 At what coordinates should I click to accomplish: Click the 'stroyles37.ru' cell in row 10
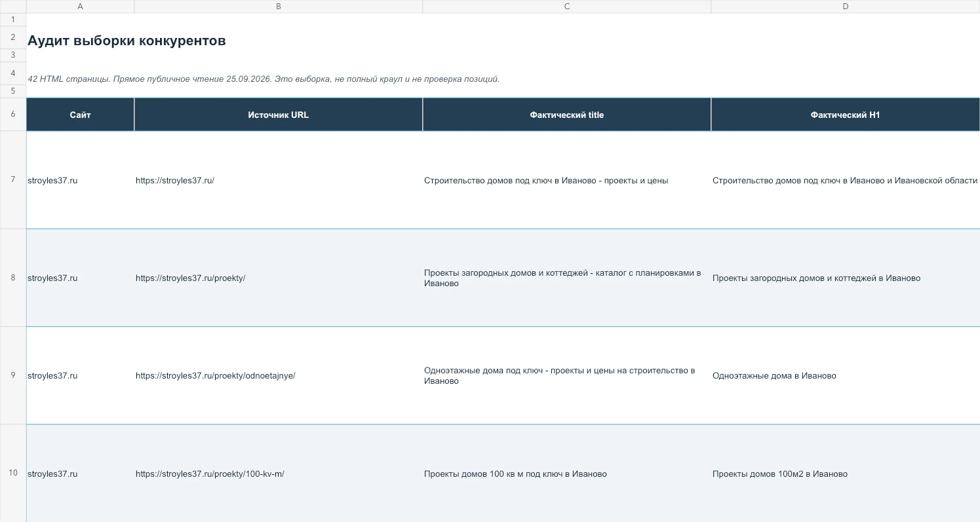coord(80,473)
